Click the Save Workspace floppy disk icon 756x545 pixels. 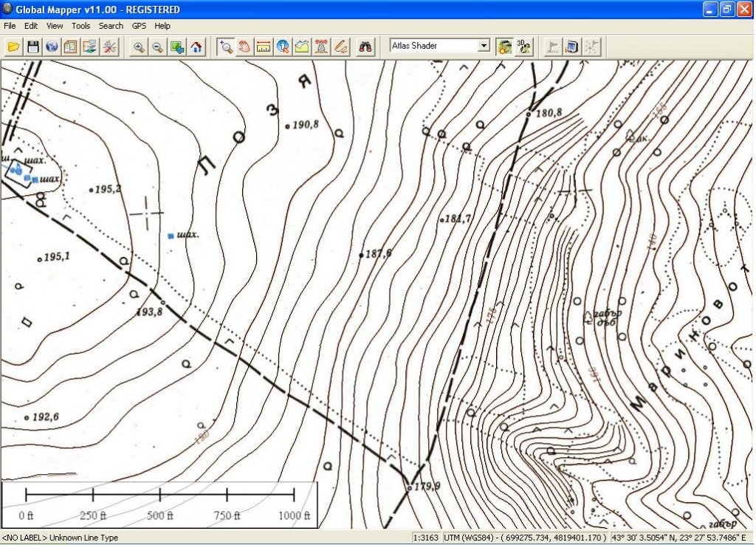click(32, 47)
